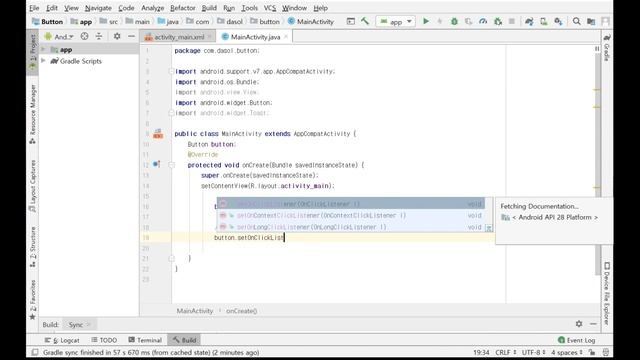Open the CRLF line separator selector
Viewport: 640px width, 360px height.
pyautogui.click(x=506, y=352)
